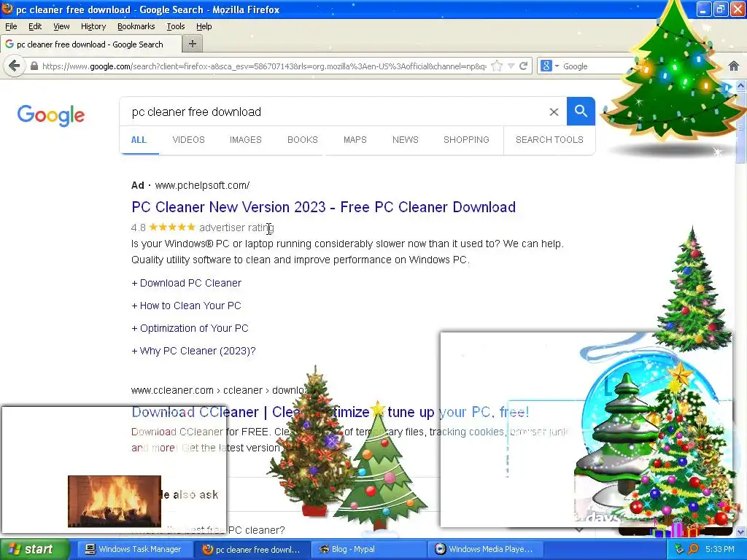Image resolution: width=747 pixels, height=560 pixels.
Task: Open a new tab with plus button
Action: (193, 44)
